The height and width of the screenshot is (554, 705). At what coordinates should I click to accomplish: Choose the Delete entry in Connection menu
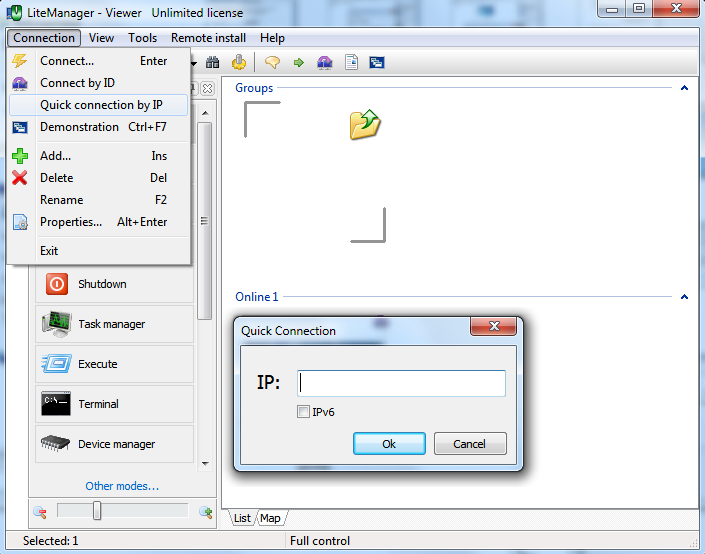coord(98,178)
